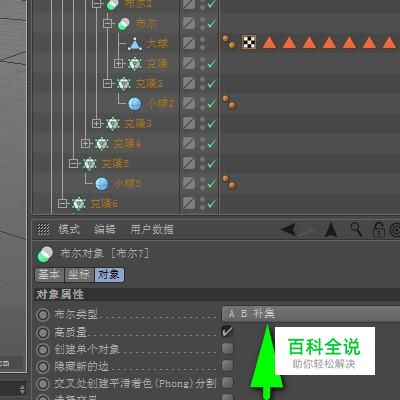Toggle the visibility dots on the 克隆4 row

point(202,143)
